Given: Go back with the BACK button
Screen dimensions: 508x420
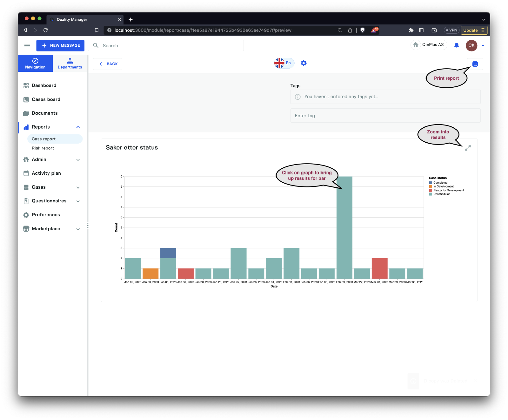Looking at the screenshot, I should [108, 64].
